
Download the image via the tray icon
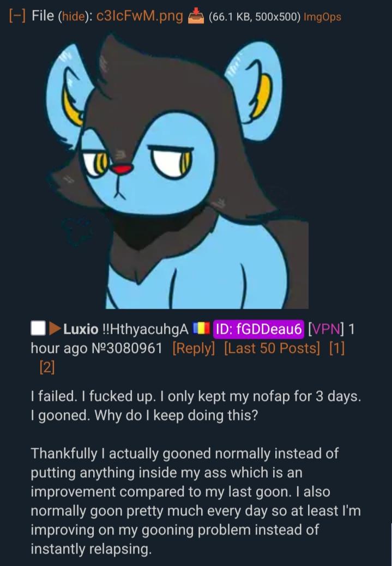coord(196,16)
